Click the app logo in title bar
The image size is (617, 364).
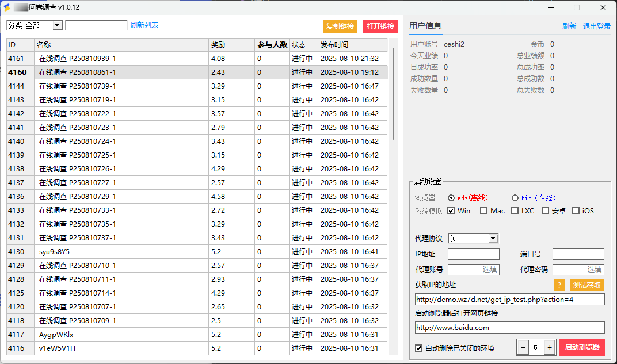tap(7, 7)
